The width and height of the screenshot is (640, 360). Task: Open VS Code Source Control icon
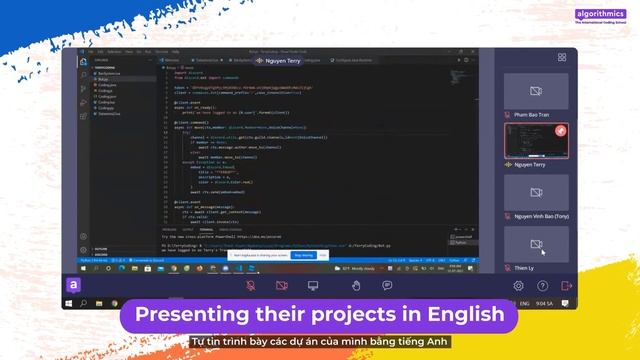[x=83, y=89]
